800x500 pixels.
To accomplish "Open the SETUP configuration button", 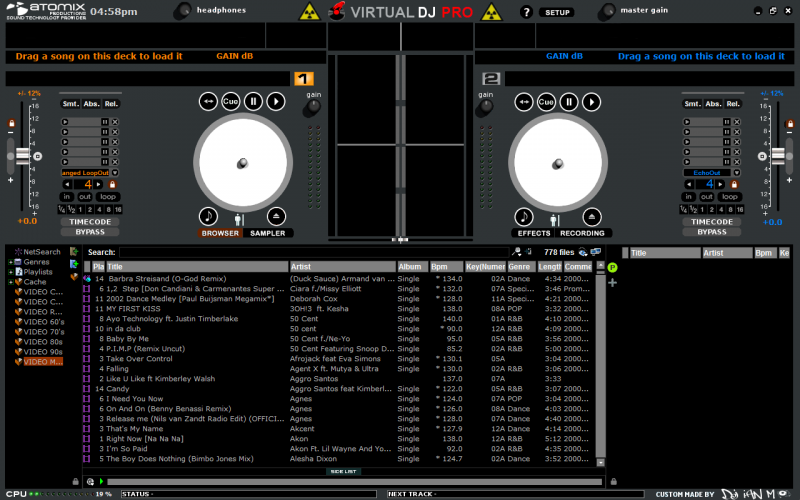I will (557, 12).
